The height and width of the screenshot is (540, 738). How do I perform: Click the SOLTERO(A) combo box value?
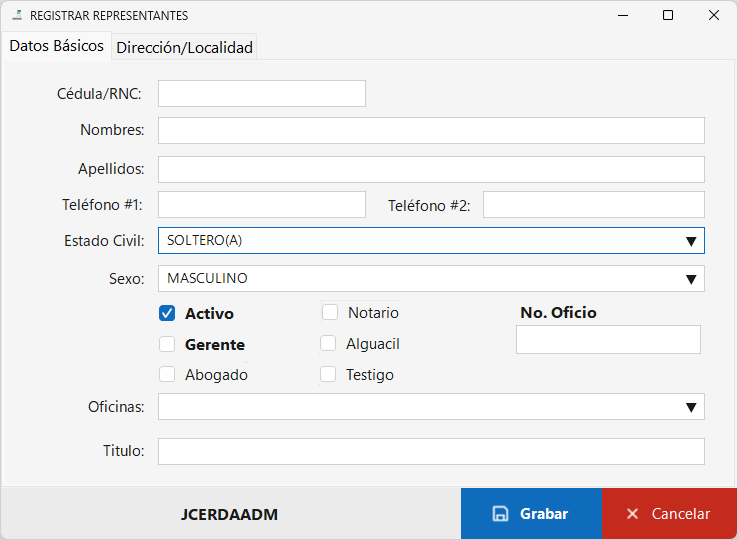[205, 241]
